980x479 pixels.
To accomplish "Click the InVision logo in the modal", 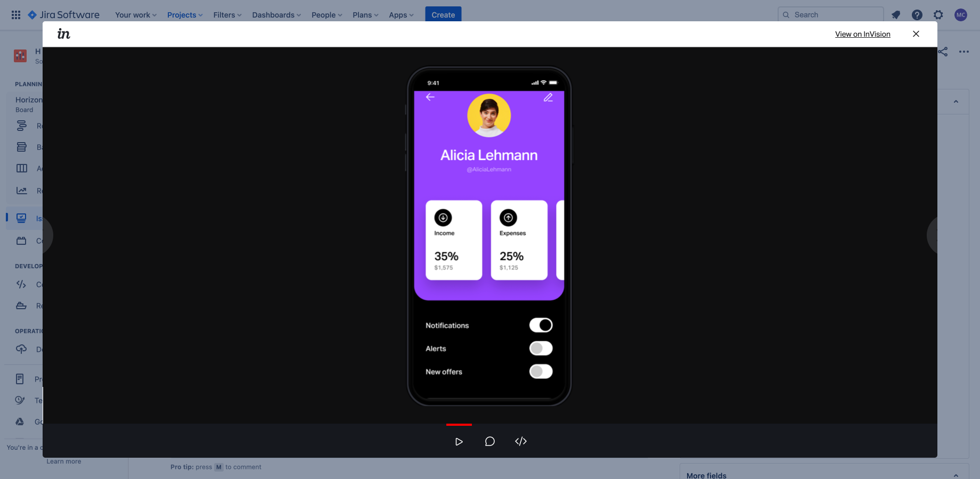I will (x=64, y=34).
